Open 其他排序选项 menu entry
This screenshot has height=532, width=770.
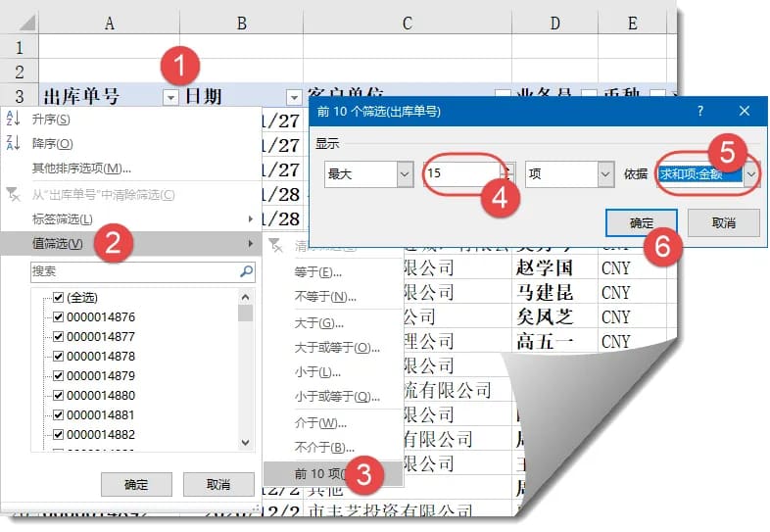[x=81, y=169]
